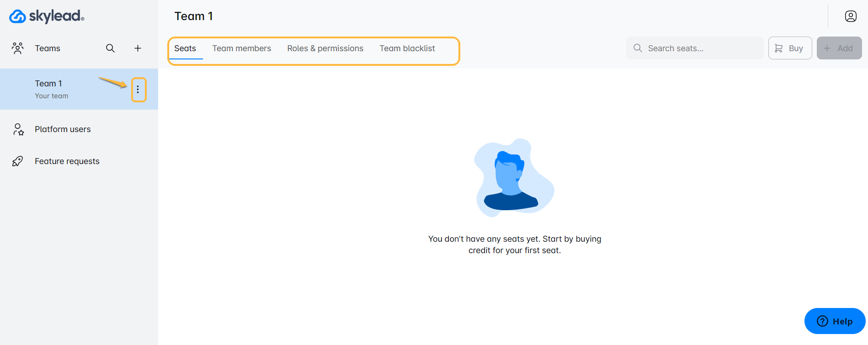Image resolution: width=868 pixels, height=345 pixels.
Task: Open team search via magnifier beside Teams
Action: (x=110, y=48)
